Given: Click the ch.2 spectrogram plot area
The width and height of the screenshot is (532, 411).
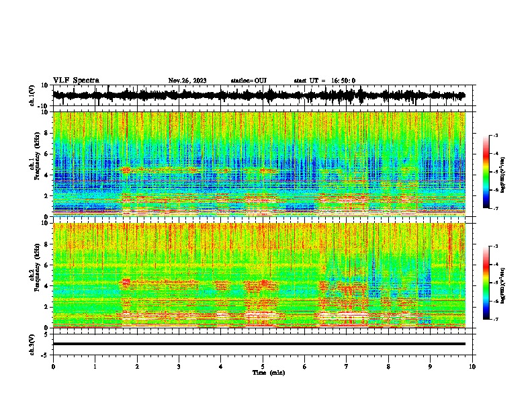Looking at the screenshot, I should (x=259, y=275).
